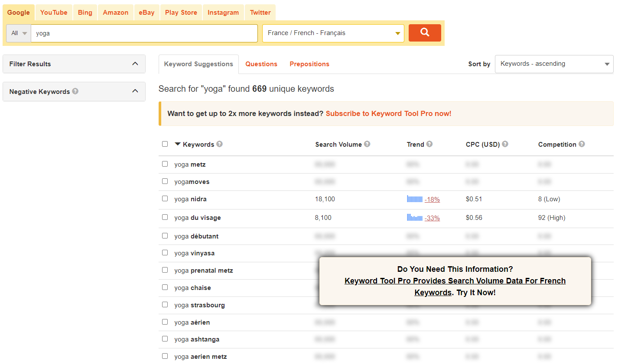This screenshot has width=618, height=364.
Task: Check the yogamoves row checkbox
Action: point(165,181)
